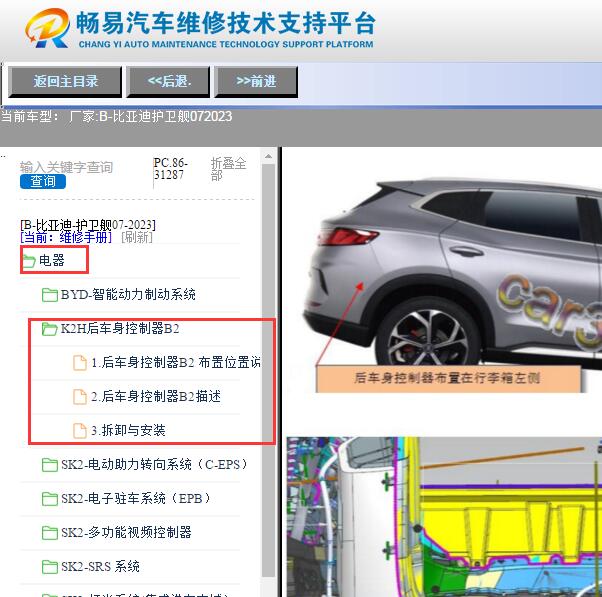This screenshot has width=602, height=597.
Task: Go forward with the >>前进 button
Action: pos(256,82)
